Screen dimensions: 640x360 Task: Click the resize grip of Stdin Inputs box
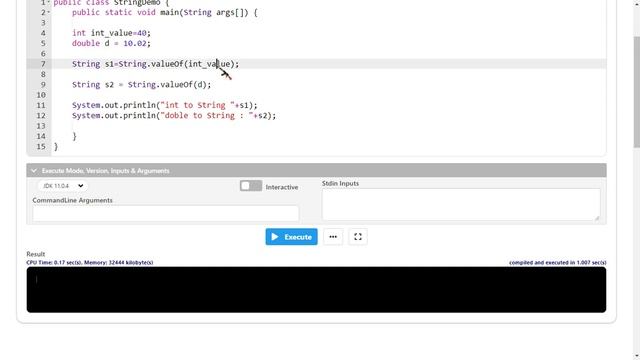point(597,218)
